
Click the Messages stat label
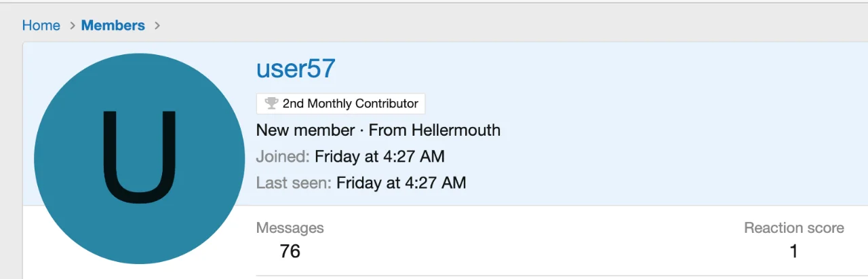coord(290,228)
